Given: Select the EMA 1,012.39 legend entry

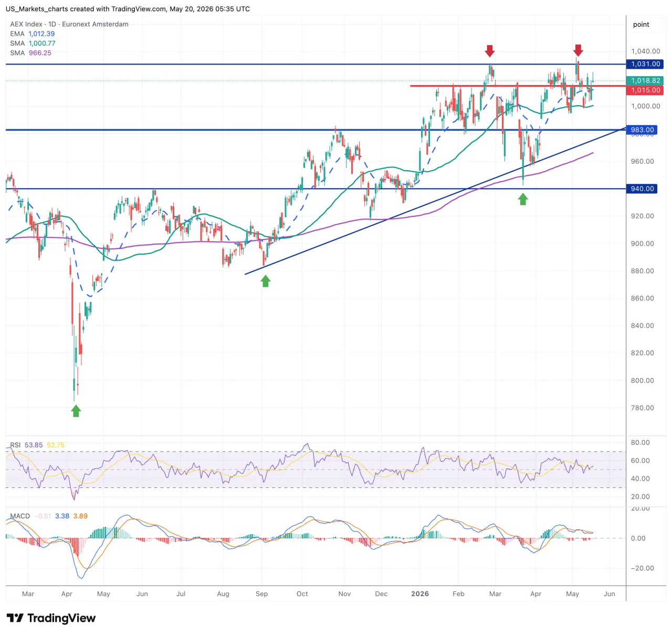Looking at the screenshot, I should pos(33,34).
